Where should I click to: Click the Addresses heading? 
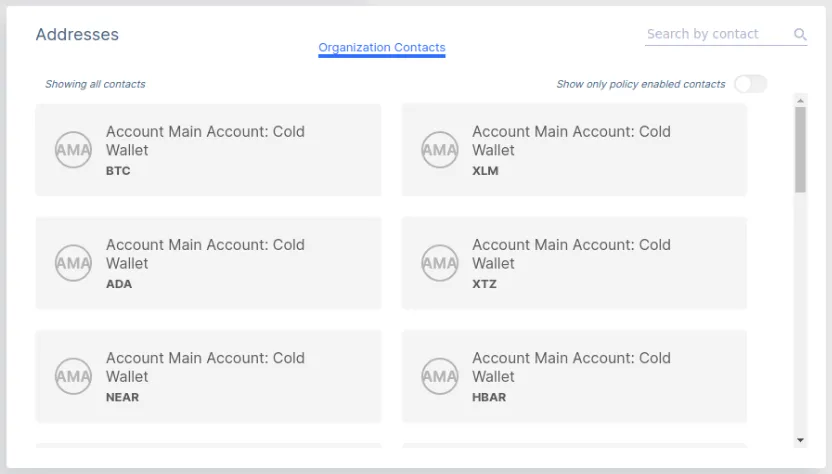tap(77, 35)
